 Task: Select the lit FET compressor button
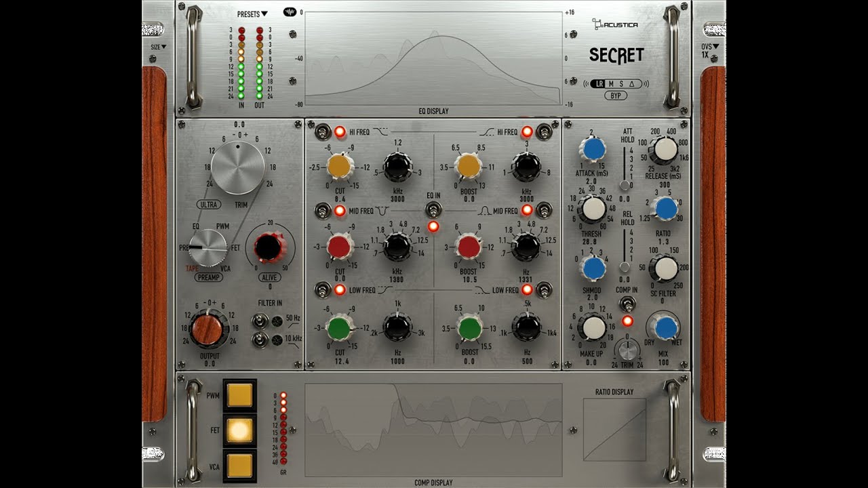240,430
